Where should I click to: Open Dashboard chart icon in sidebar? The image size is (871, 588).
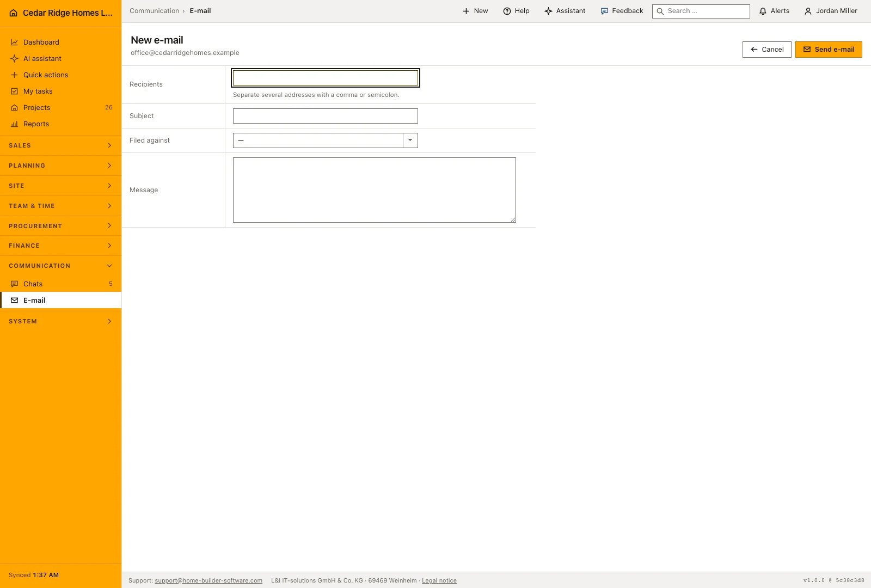point(15,42)
